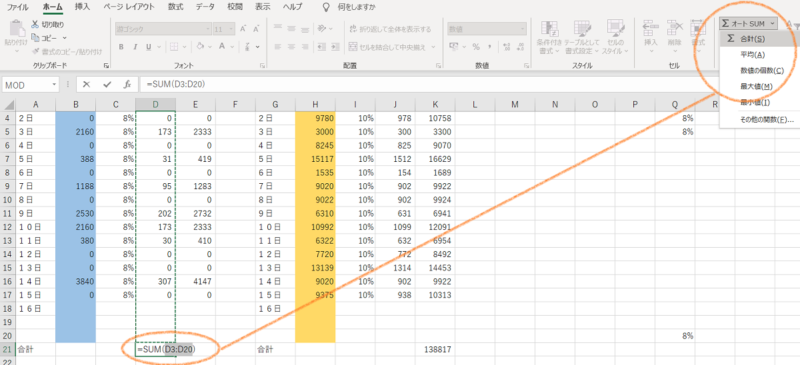800x365 pixels.
Task: Switch to the 挿入 ribbon tab
Action: click(82, 7)
